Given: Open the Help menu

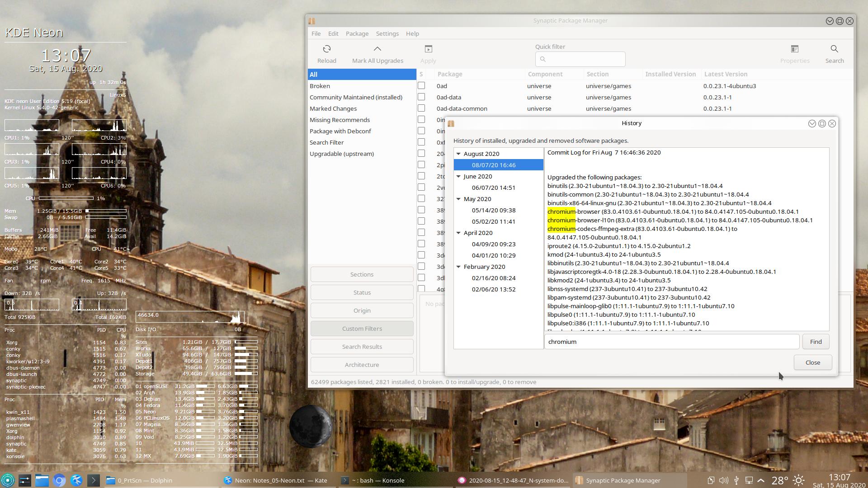Looking at the screenshot, I should pyautogui.click(x=412, y=33).
